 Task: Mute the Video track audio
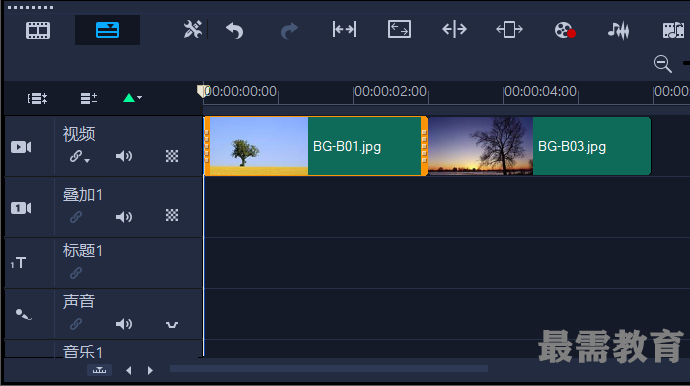point(124,156)
